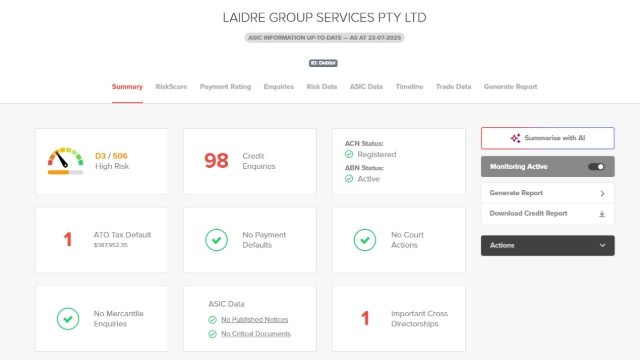Click the company name heading

coord(324,18)
